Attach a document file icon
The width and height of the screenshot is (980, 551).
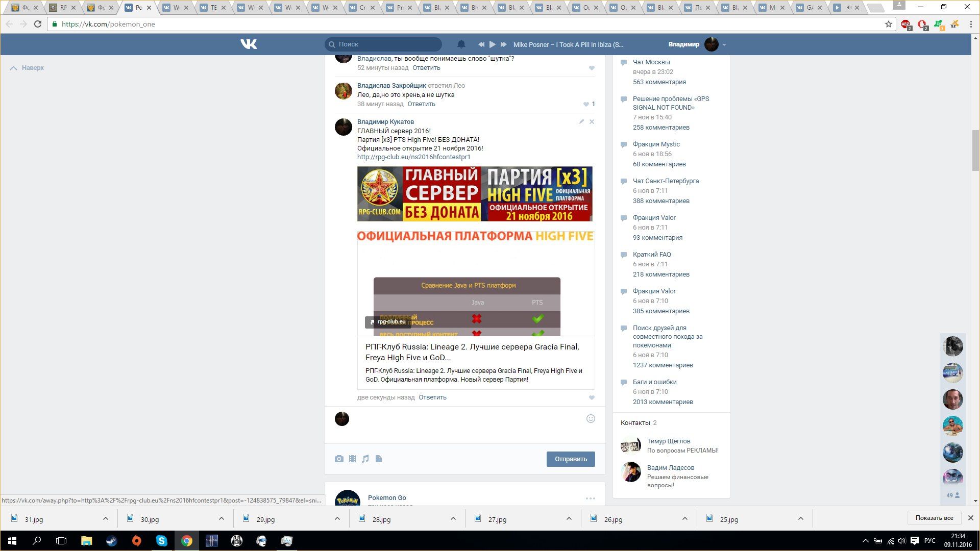[379, 459]
